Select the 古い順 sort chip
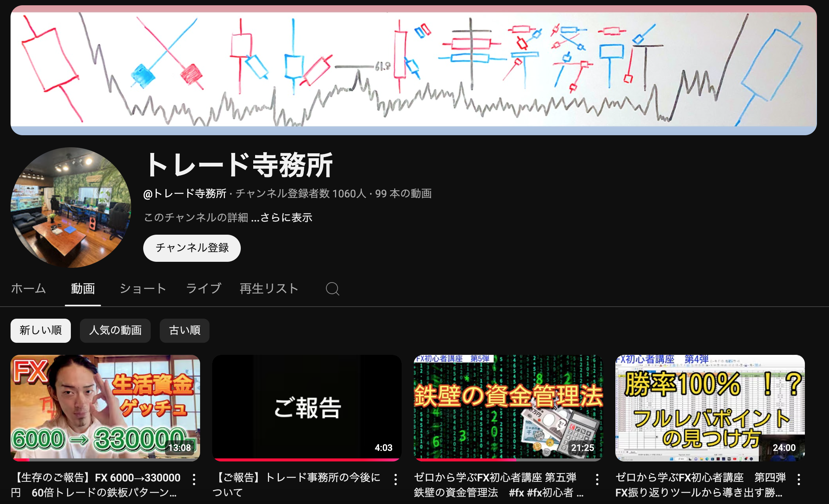The height and width of the screenshot is (504, 829). pos(185,331)
